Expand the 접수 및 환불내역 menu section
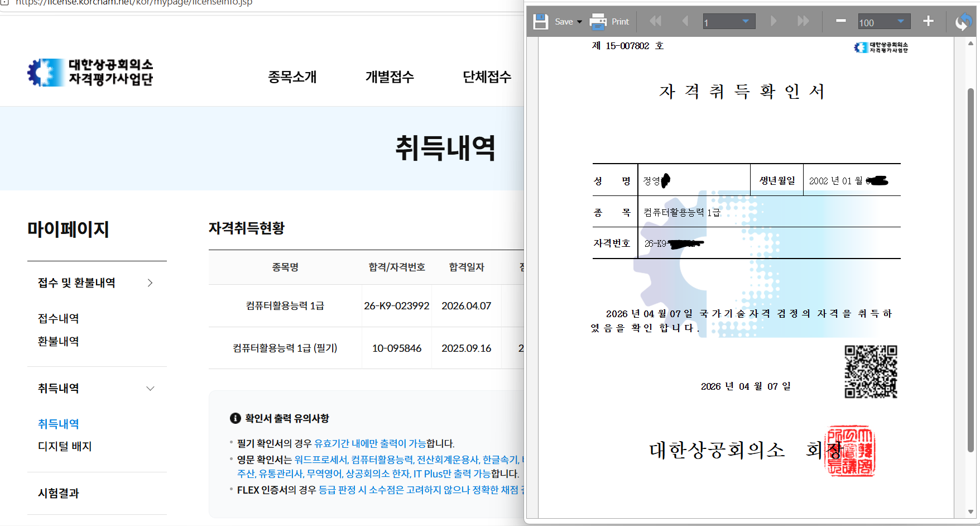 pyautogui.click(x=150, y=283)
